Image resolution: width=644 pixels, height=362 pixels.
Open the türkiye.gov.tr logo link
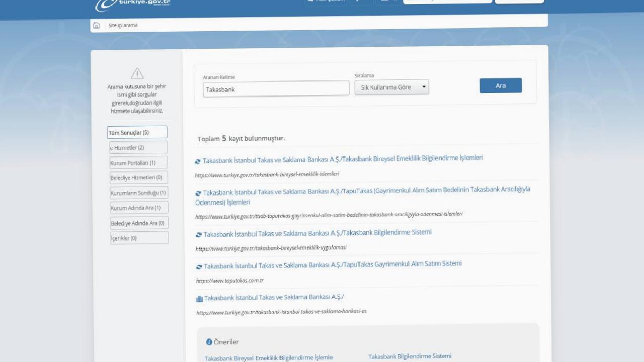(133, 5)
